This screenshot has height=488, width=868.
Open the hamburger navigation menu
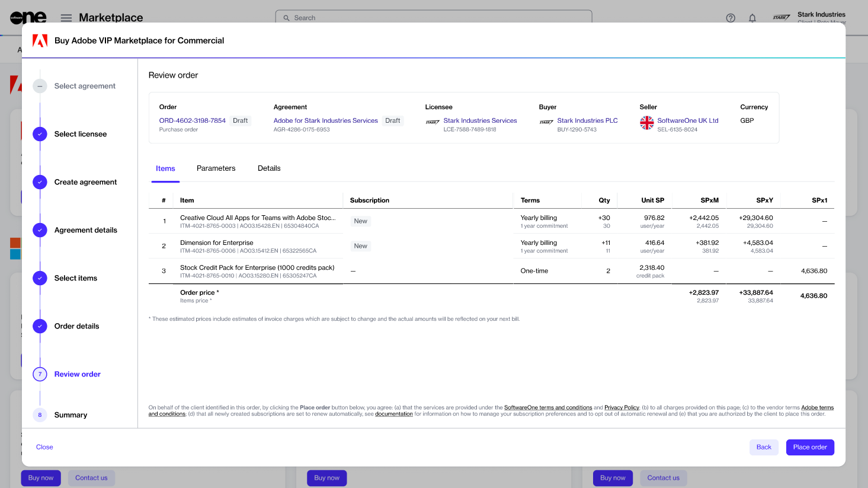point(66,18)
